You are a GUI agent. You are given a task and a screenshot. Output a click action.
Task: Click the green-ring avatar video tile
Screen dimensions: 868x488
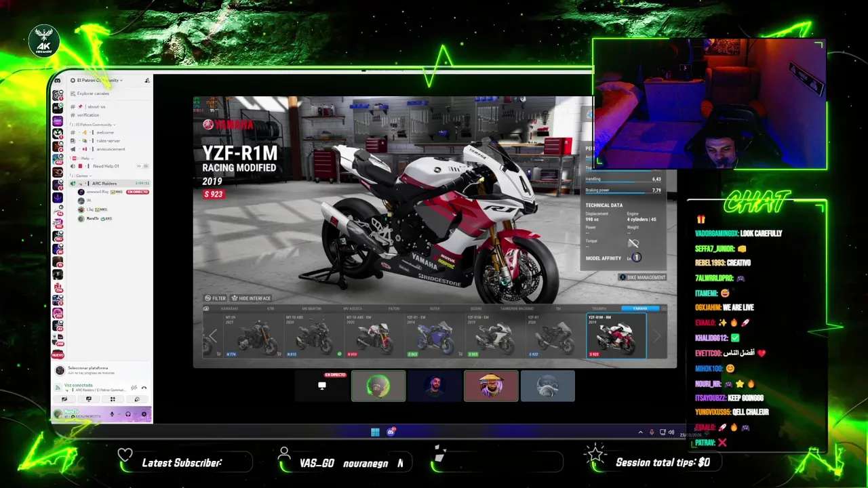click(378, 386)
